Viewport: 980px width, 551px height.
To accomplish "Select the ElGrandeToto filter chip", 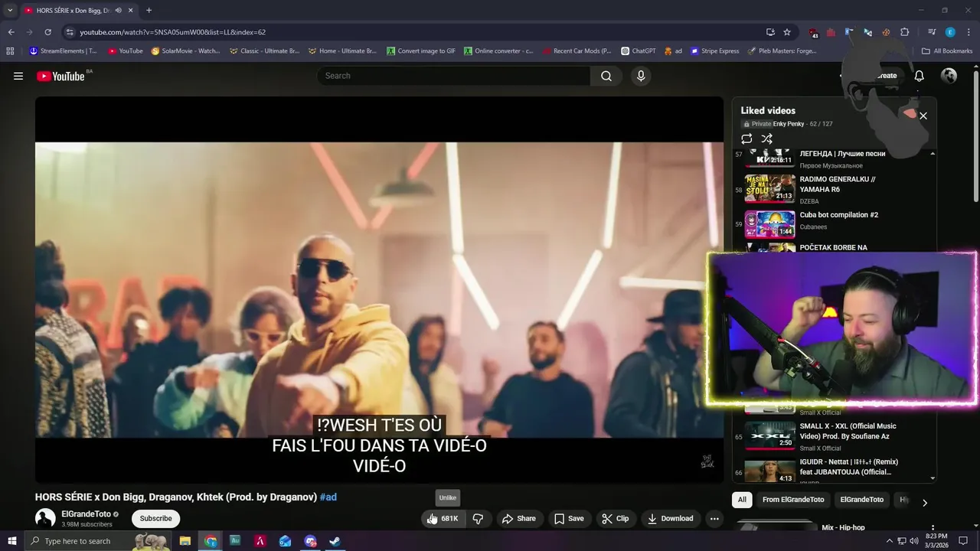I will coord(861,500).
